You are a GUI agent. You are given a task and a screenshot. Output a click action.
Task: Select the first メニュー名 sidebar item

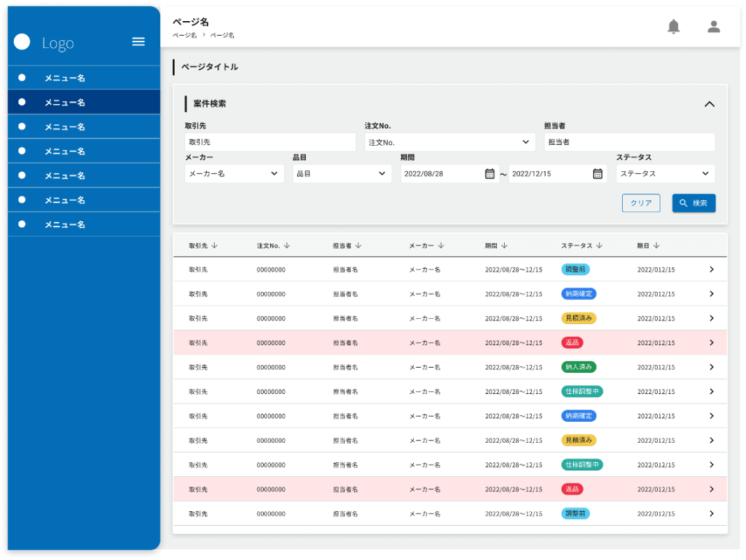[x=65, y=78]
